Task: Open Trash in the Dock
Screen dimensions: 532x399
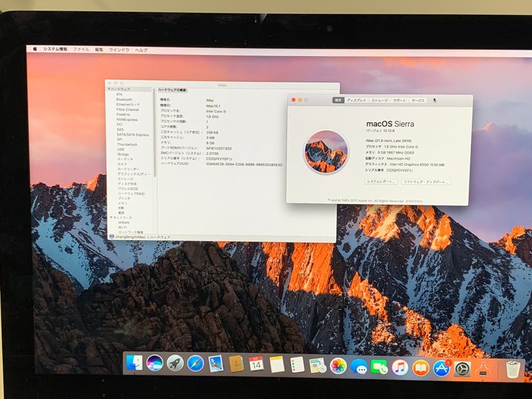Action: coord(513,369)
